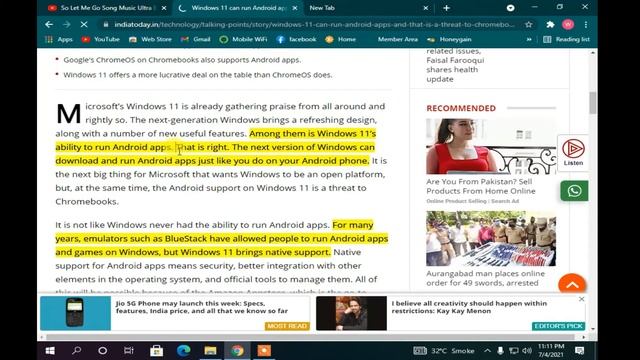The image size is (640, 360).
Task: Click the Chrome media control icon in title bar
Action: coord(510,8)
